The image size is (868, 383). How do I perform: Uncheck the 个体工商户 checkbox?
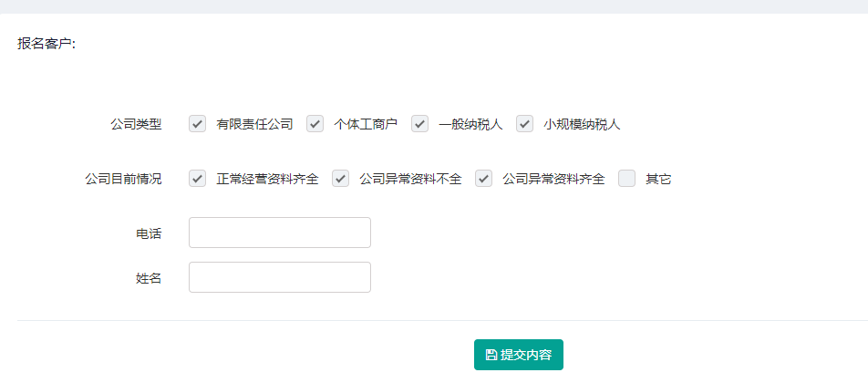[315, 124]
